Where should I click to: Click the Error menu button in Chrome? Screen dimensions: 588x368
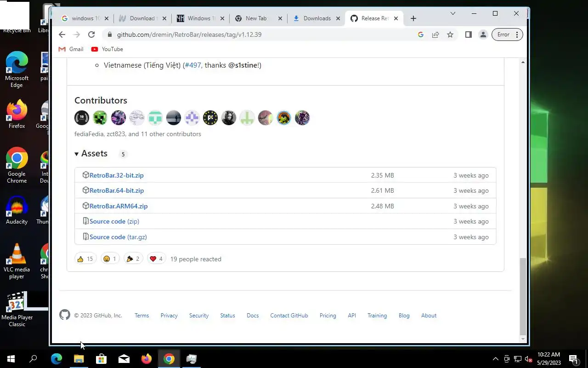(507, 34)
